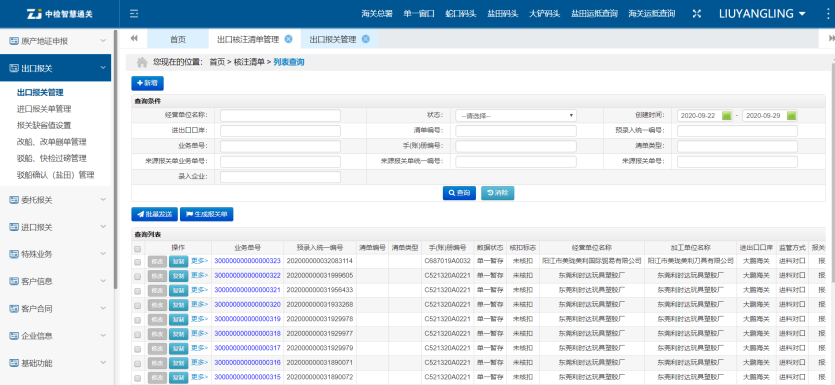Screen dimensions: 835x385
Task: Tick the select-all checkbox in the table header
Action: (x=138, y=248)
